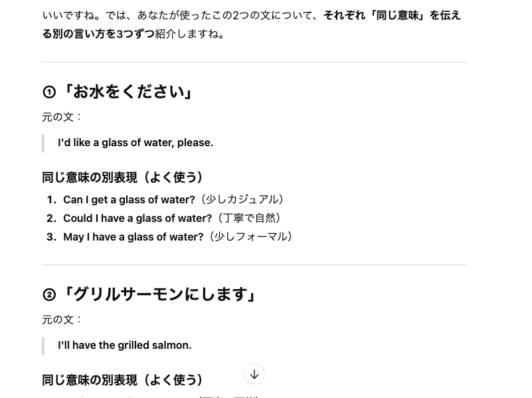
Task: Click the note （少しフォーマル）
Action: [x=251, y=237]
